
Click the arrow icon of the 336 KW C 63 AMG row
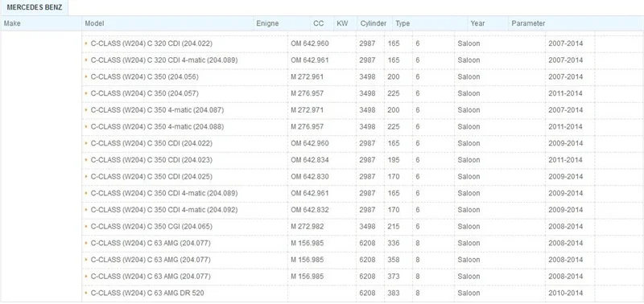click(86, 243)
